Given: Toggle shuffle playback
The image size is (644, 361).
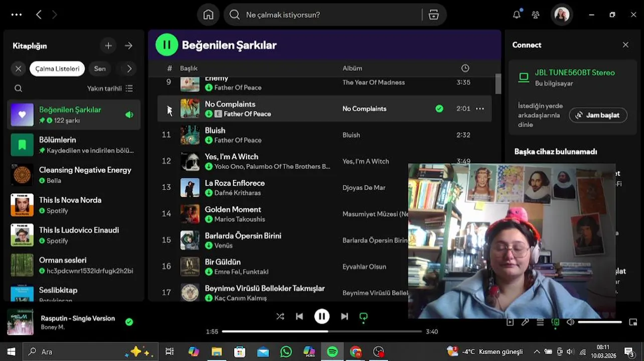Looking at the screenshot, I should coord(280,316).
